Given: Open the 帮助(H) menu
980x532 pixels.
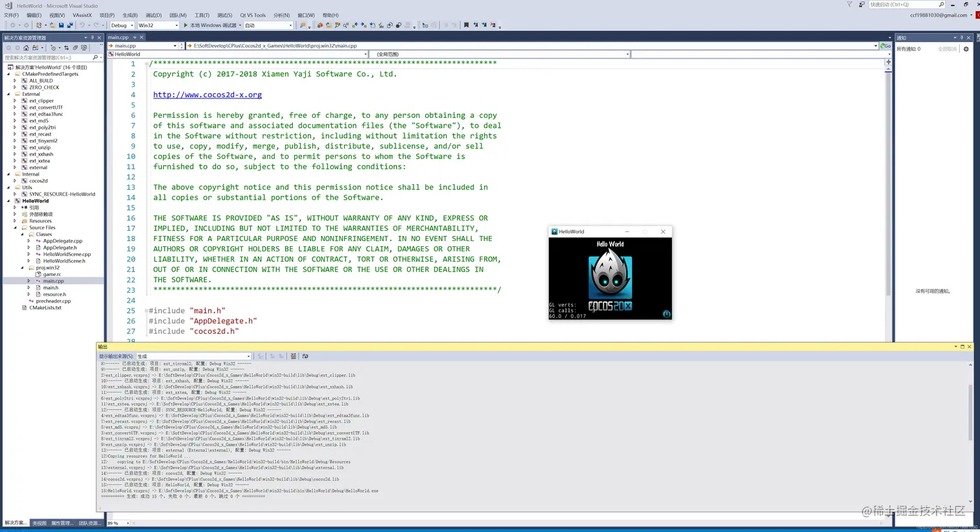Looking at the screenshot, I should click(x=331, y=15).
